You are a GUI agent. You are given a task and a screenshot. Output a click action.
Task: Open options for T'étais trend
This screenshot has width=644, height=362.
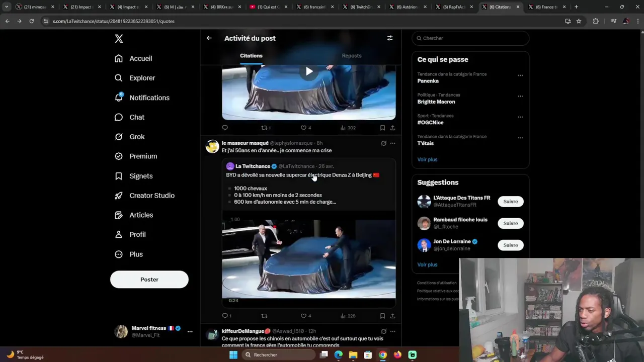point(520,138)
